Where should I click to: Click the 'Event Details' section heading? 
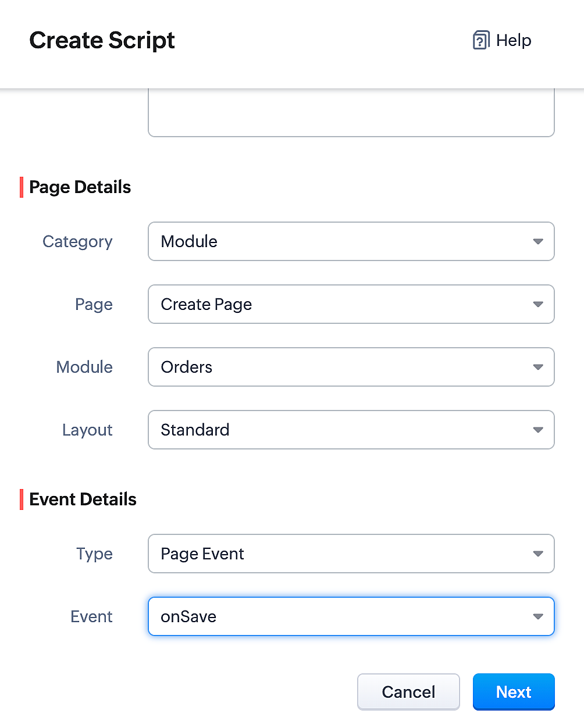(x=83, y=499)
